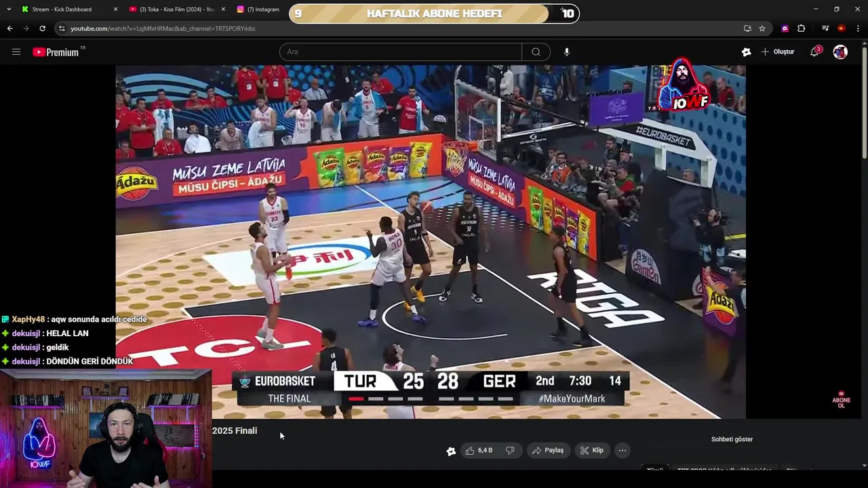Open the Chrome three-dot menu

(858, 28)
